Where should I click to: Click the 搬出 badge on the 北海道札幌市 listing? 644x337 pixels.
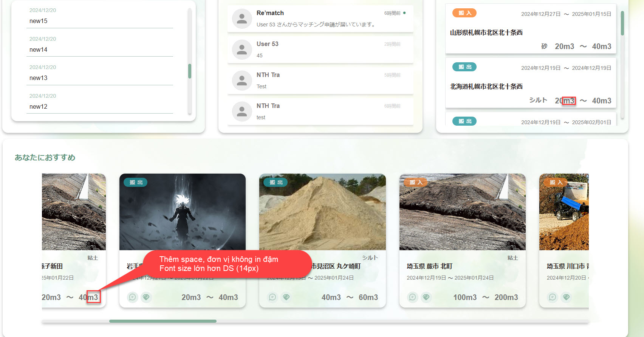tap(464, 67)
